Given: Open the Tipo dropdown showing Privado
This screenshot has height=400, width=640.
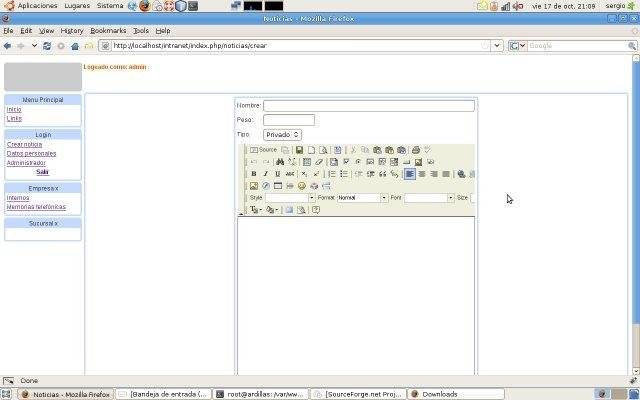Looking at the screenshot, I should pos(282,135).
